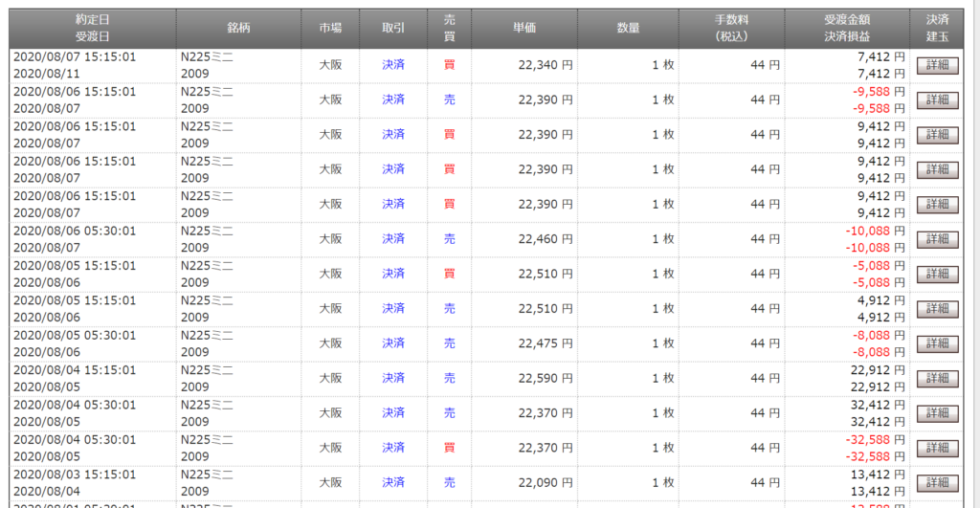980x508 pixels.
Task: Select the date 2020/08/04 15:15:01
Action: (x=75, y=370)
